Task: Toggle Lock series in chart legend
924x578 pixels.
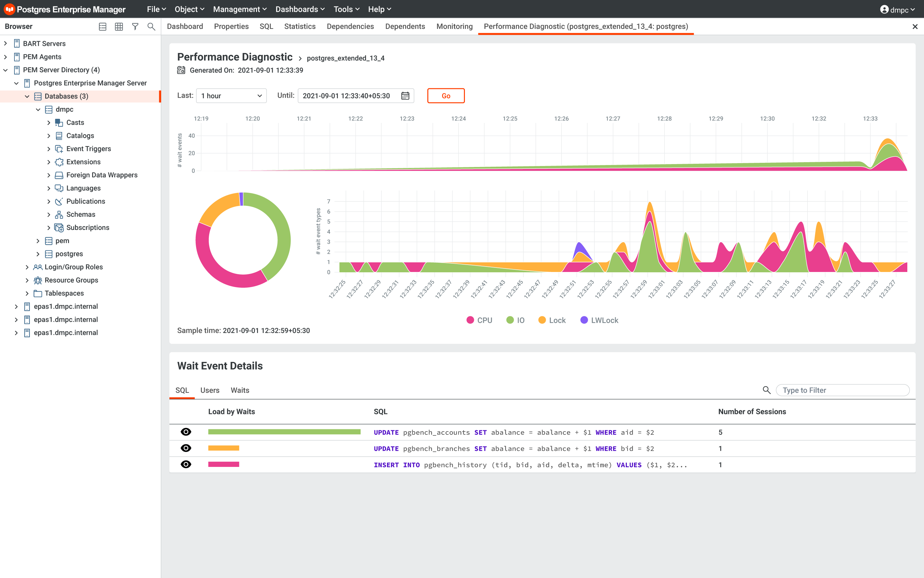Action: pyautogui.click(x=552, y=320)
